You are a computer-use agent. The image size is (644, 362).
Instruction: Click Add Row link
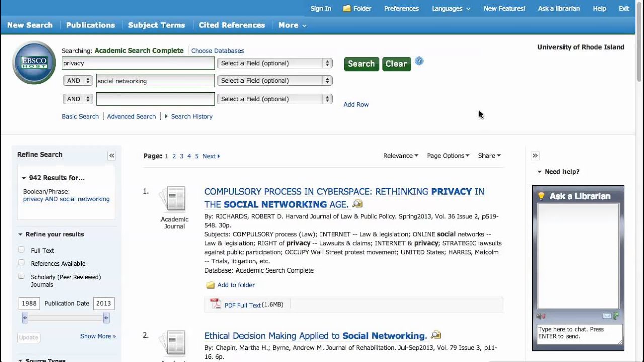pyautogui.click(x=356, y=104)
